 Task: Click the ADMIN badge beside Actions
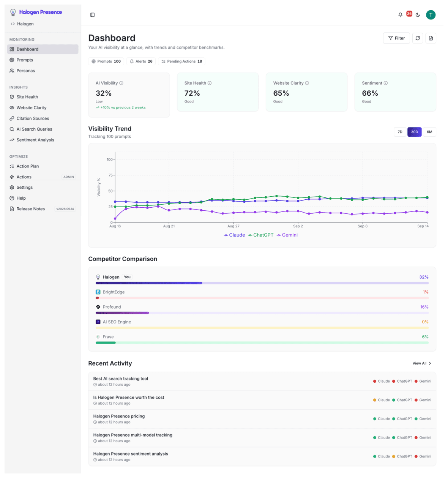[69, 177]
